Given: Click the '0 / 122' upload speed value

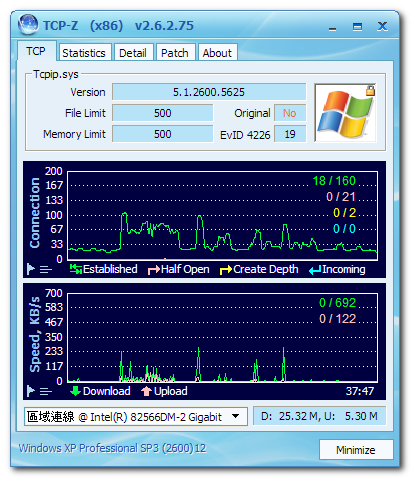Looking at the screenshot, I should [x=337, y=319].
